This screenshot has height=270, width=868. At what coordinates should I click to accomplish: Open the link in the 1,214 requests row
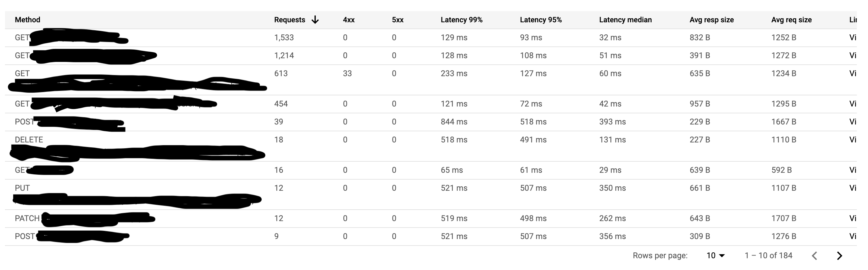point(853,55)
